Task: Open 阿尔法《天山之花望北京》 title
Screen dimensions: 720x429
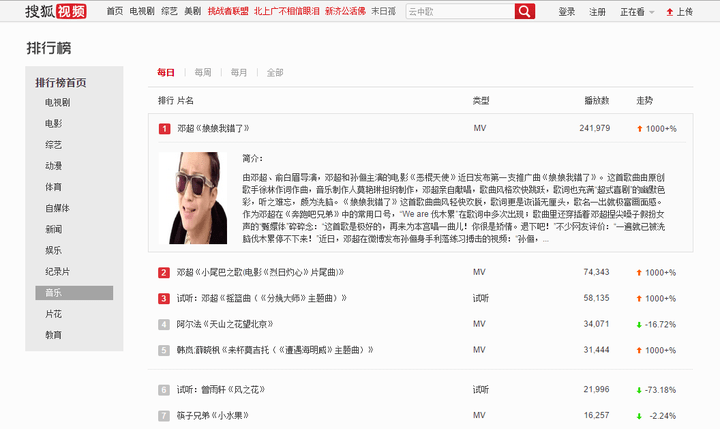Action: pyautogui.click(x=225, y=324)
